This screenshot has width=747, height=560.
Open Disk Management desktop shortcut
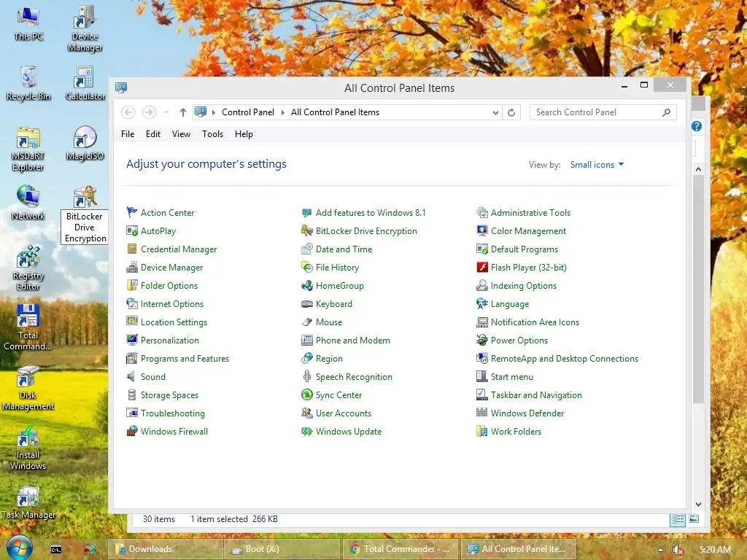click(x=28, y=388)
